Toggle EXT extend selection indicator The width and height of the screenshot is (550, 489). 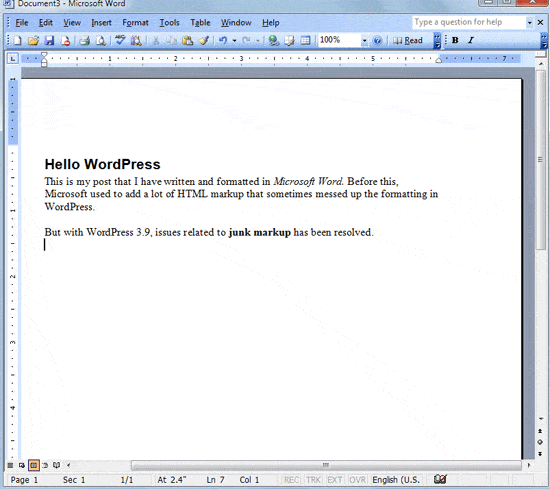335,480
